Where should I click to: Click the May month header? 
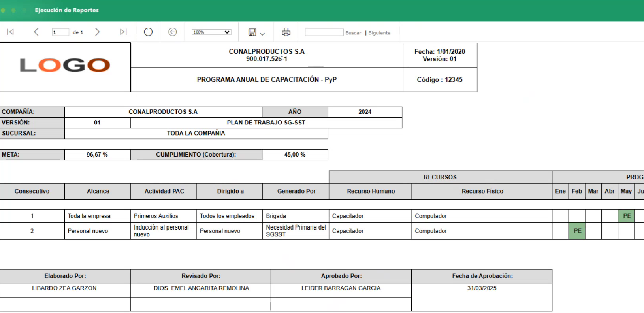point(626,191)
